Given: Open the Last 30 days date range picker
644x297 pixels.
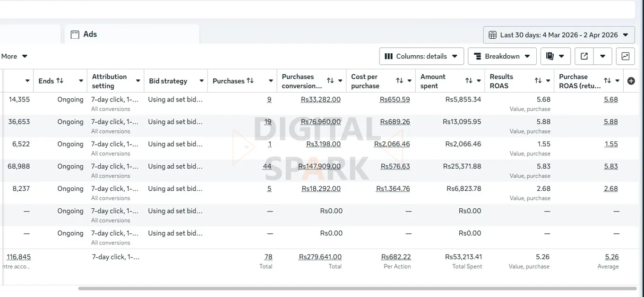Looking at the screenshot, I should [558, 35].
